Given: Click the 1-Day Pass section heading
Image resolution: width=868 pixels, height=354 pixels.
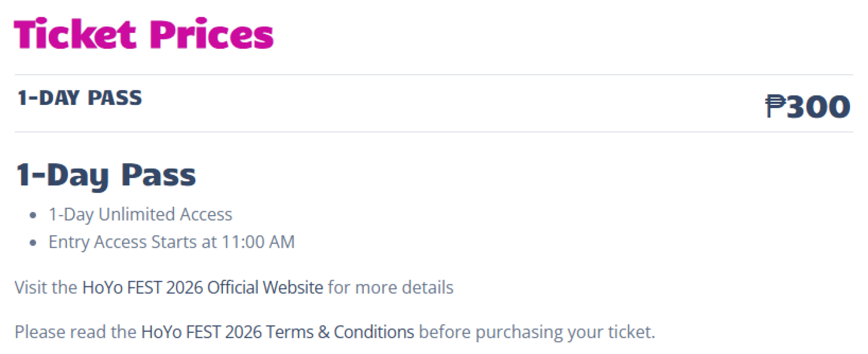Looking at the screenshot, I should tap(106, 175).
